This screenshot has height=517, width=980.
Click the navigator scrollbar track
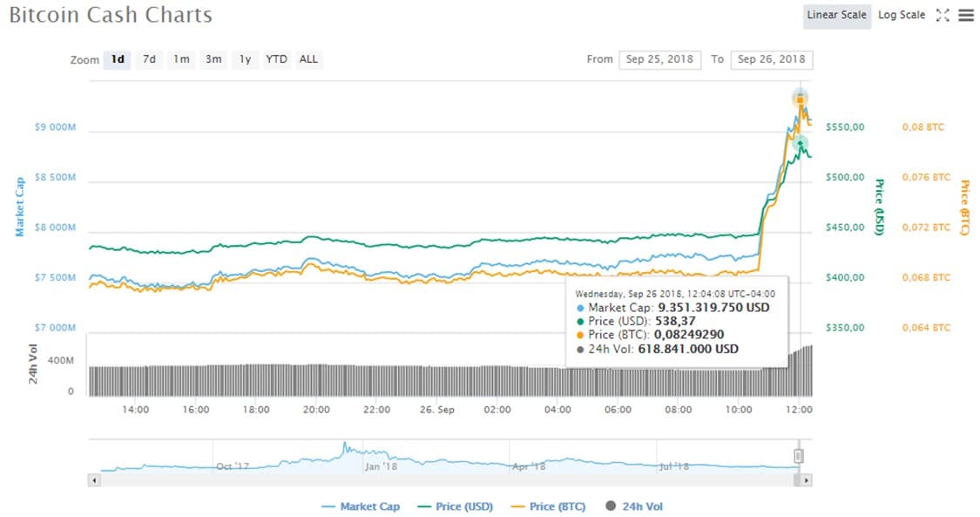point(447,480)
